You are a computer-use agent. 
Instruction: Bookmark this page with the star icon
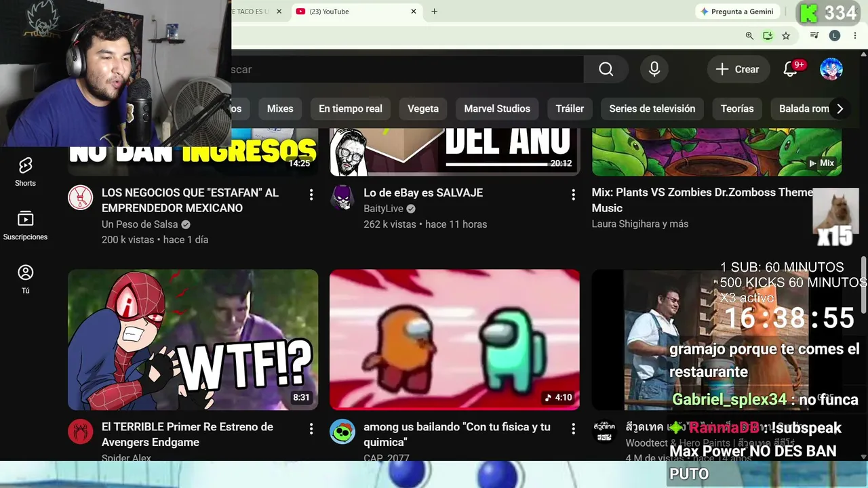pyautogui.click(x=786, y=36)
